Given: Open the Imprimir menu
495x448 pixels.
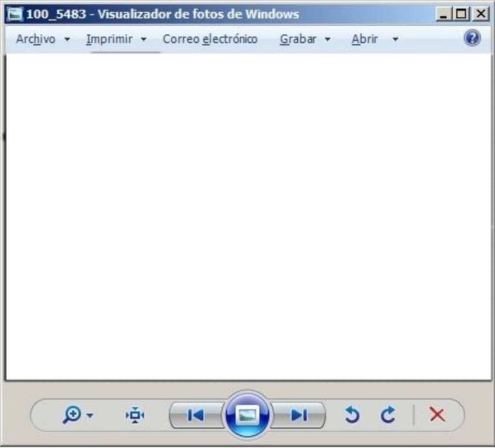Looking at the screenshot, I should click(109, 39).
